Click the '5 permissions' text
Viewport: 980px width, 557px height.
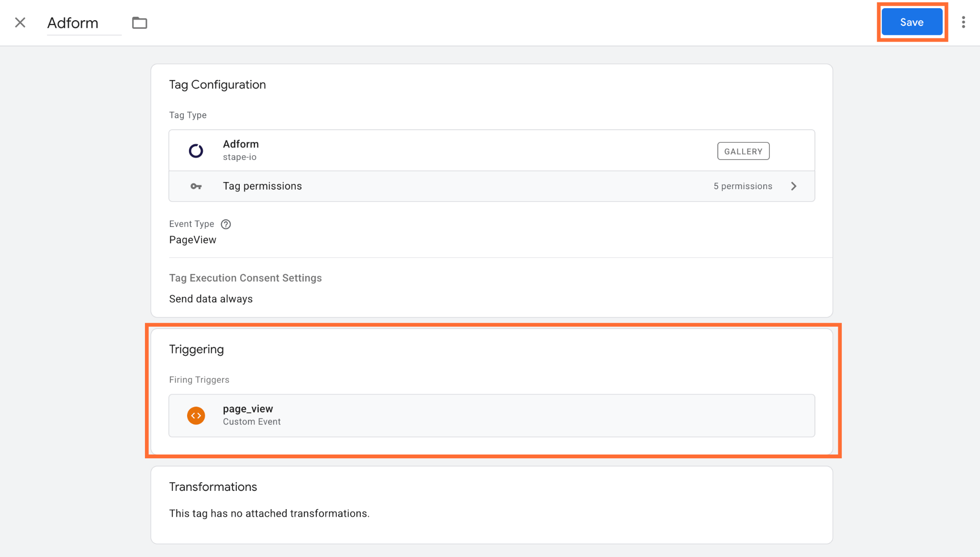pos(743,186)
